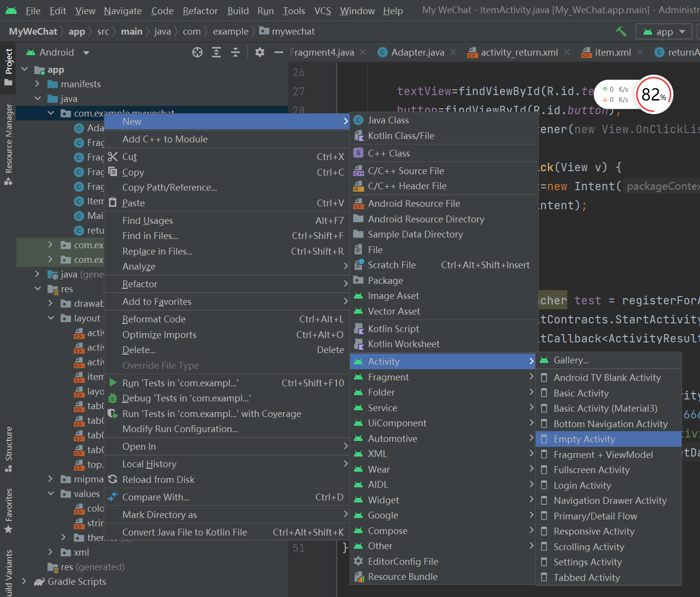The height and width of the screenshot is (597, 700).
Task: Open the Build Variants side tab
Action: pyautogui.click(x=8, y=573)
